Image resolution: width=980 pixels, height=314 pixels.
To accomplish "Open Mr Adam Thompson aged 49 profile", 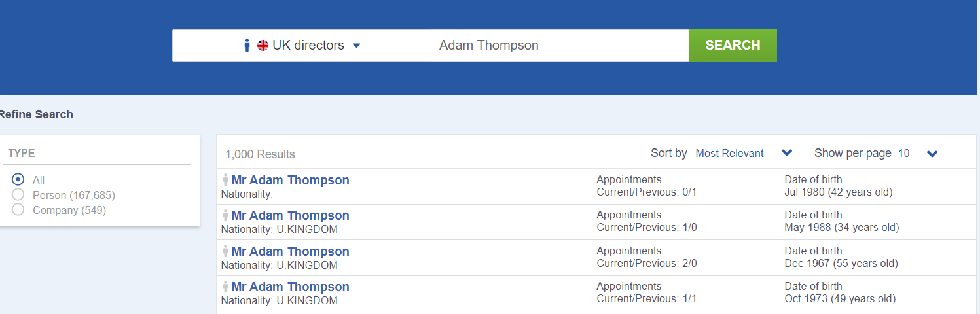I will 290,287.
